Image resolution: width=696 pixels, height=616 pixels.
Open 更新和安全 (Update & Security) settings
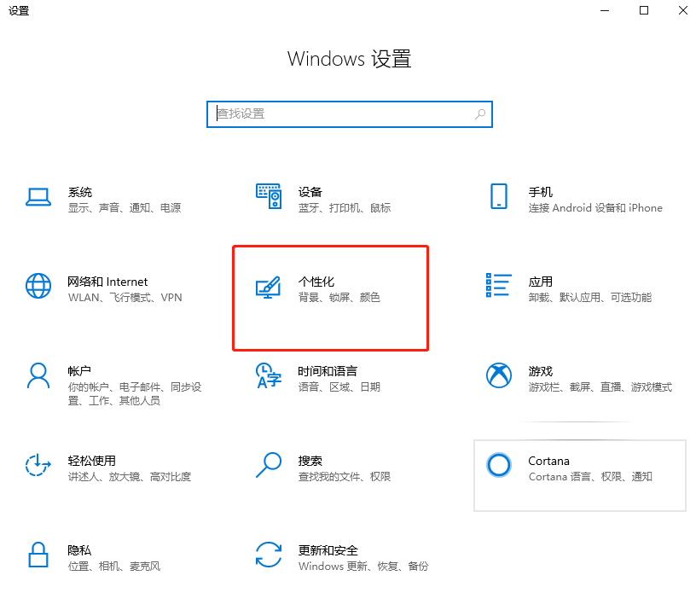(334, 557)
